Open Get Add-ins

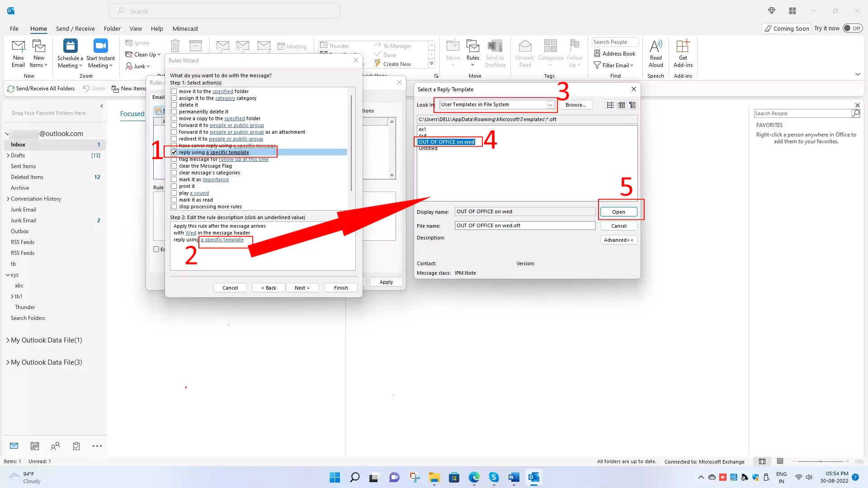coord(683,52)
